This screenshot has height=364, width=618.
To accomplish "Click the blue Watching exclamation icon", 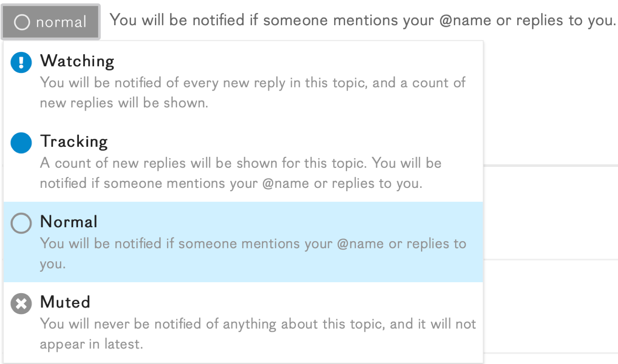I will (21, 62).
